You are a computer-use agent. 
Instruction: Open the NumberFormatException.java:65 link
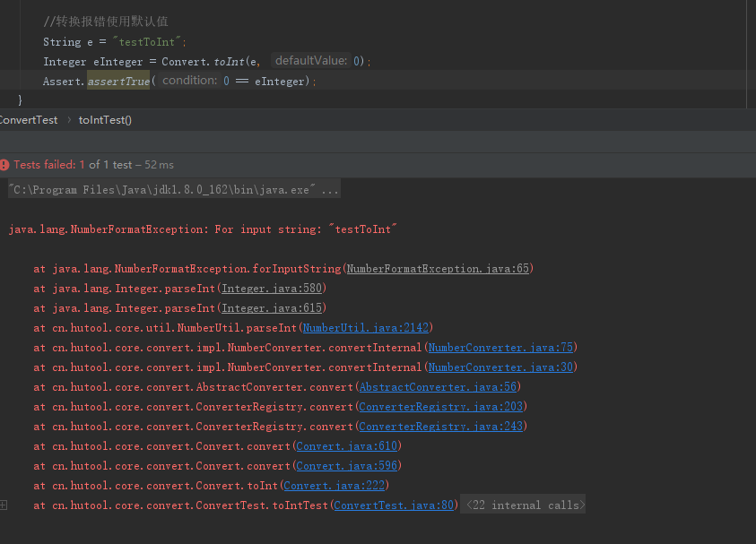click(x=438, y=268)
